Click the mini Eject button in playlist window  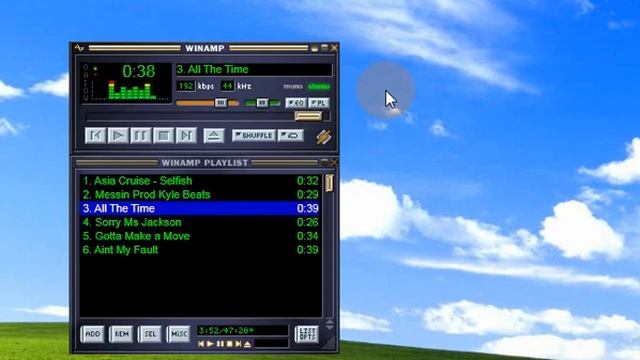(x=247, y=344)
